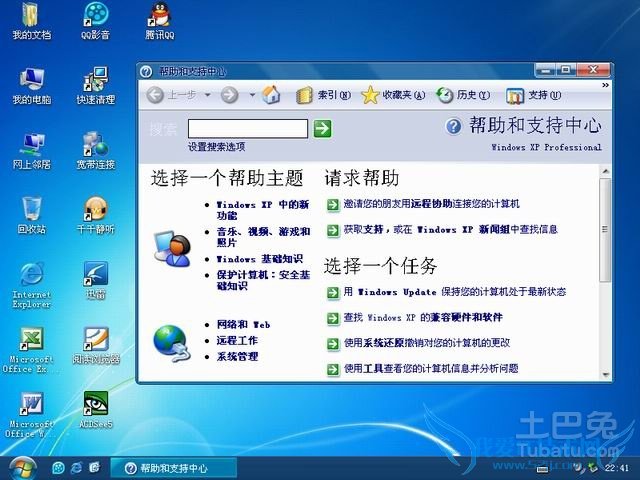The height and width of the screenshot is (480, 640).
Task: Click the Forward arrow in Help toolbar
Action: pyautogui.click(x=230, y=95)
